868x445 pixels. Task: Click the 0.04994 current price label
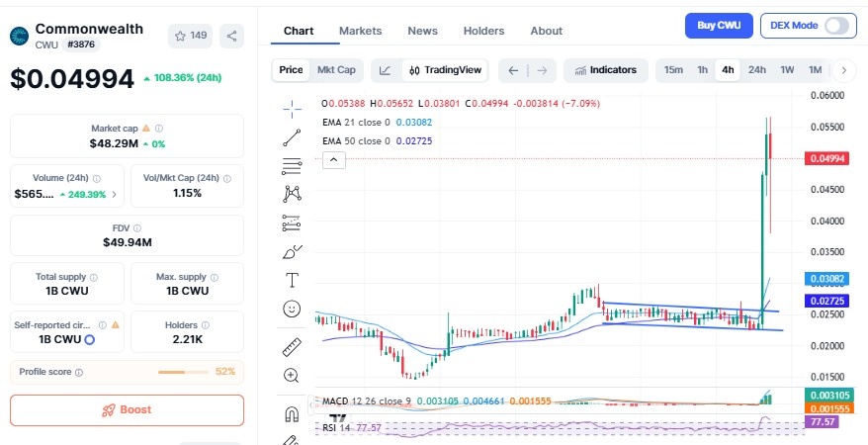[827, 159]
